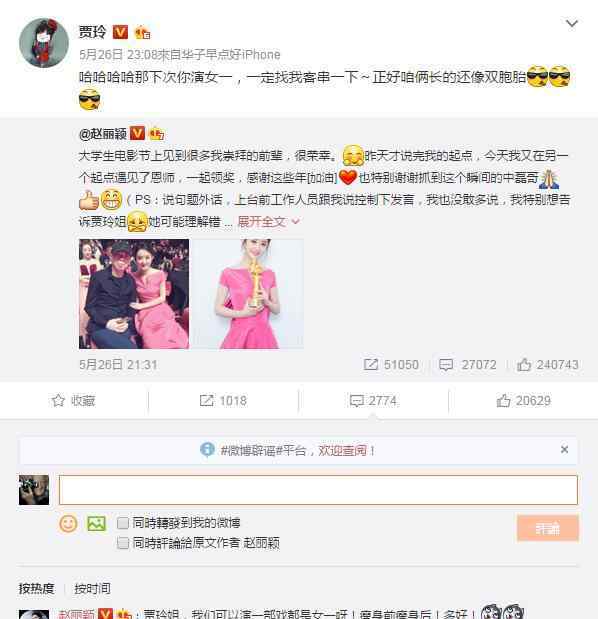This screenshot has height=619, width=598.
Task: Like the post with 20629 likes
Action: 523,401
